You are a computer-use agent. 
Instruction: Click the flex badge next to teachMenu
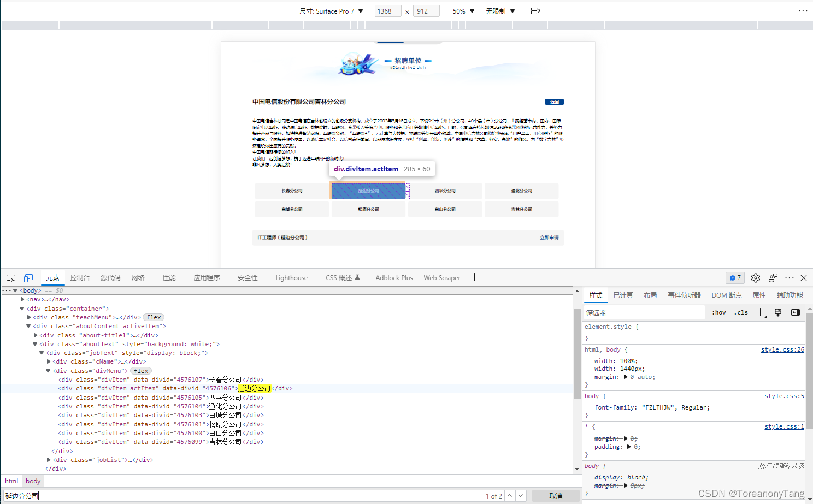[154, 317]
